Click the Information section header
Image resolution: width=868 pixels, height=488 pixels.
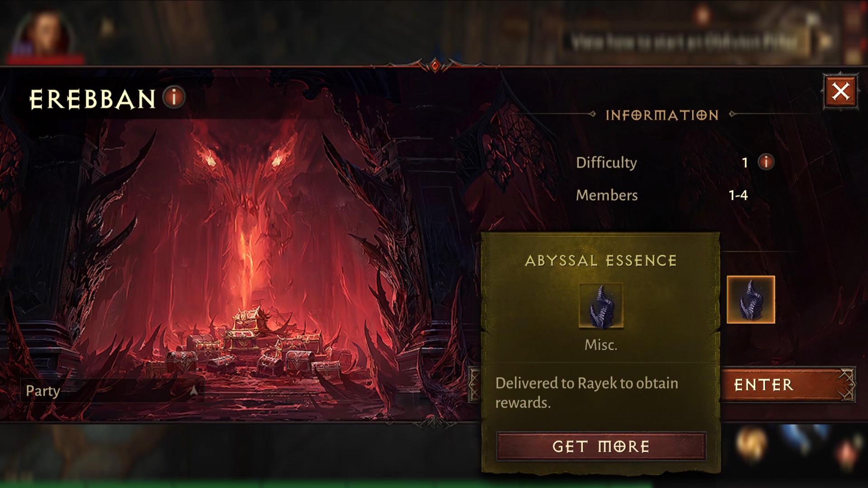click(662, 115)
